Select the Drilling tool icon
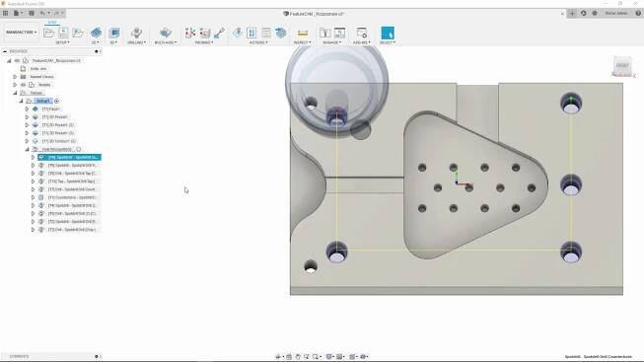This screenshot has width=644, height=362. pyautogui.click(x=136, y=33)
